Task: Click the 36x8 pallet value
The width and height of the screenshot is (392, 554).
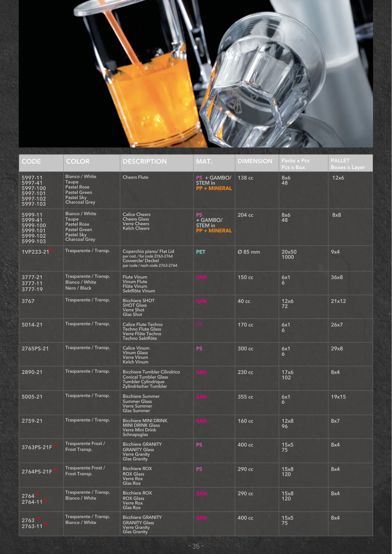Action: 337,277
